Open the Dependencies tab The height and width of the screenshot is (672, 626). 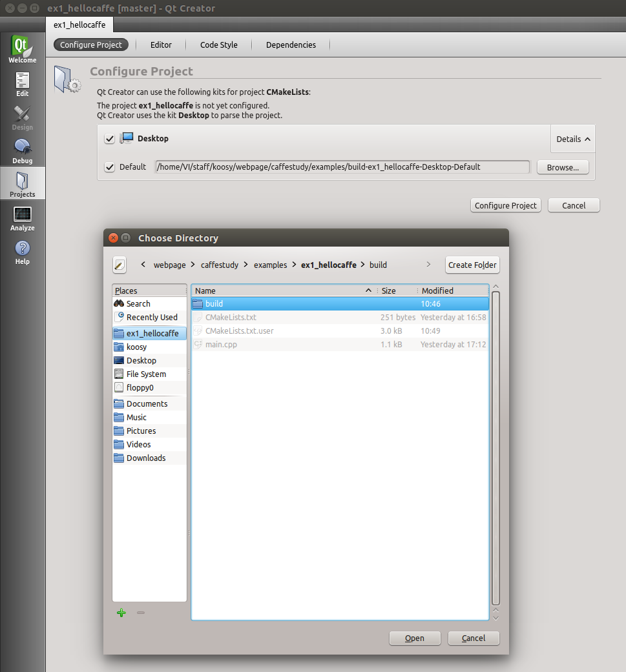click(x=291, y=45)
